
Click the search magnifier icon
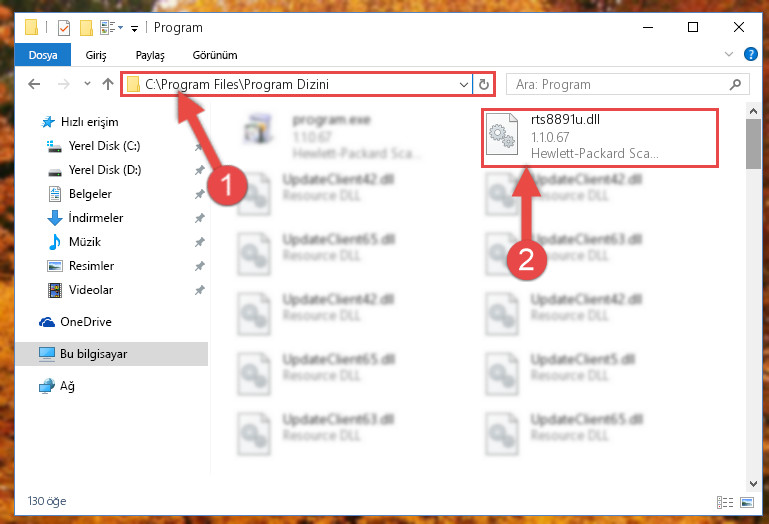[x=735, y=84]
